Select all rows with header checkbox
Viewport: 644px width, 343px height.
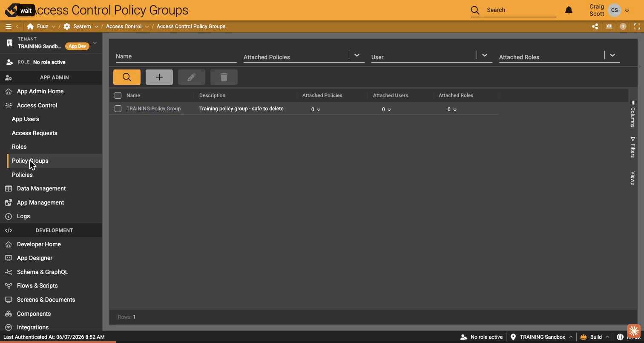click(118, 95)
